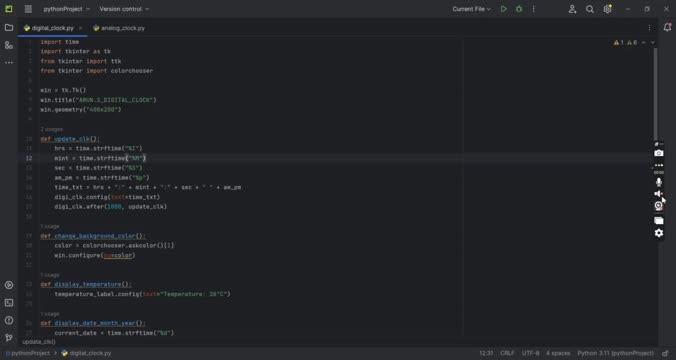The height and width of the screenshot is (360, 676).
Task: Click the editor vertical scrollbar
Action: [x=655, y=94]
